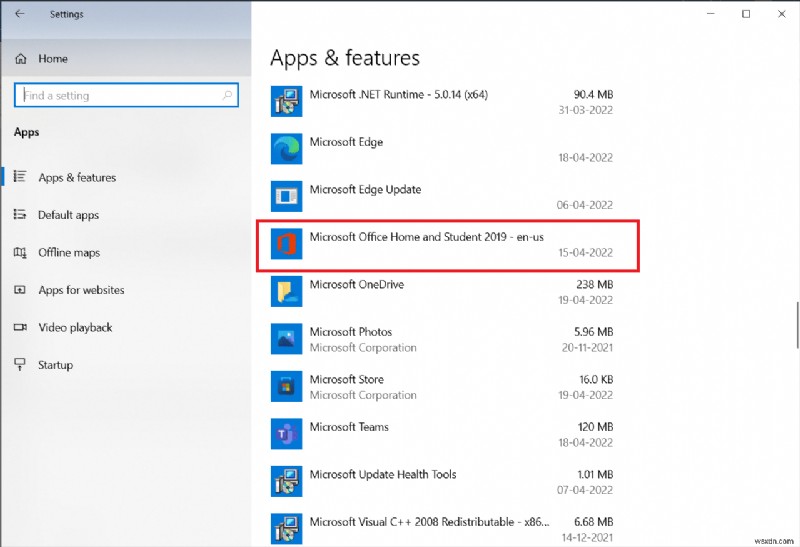
Task: Select the Microsoft Edge list entry
Action: (442, 148)
